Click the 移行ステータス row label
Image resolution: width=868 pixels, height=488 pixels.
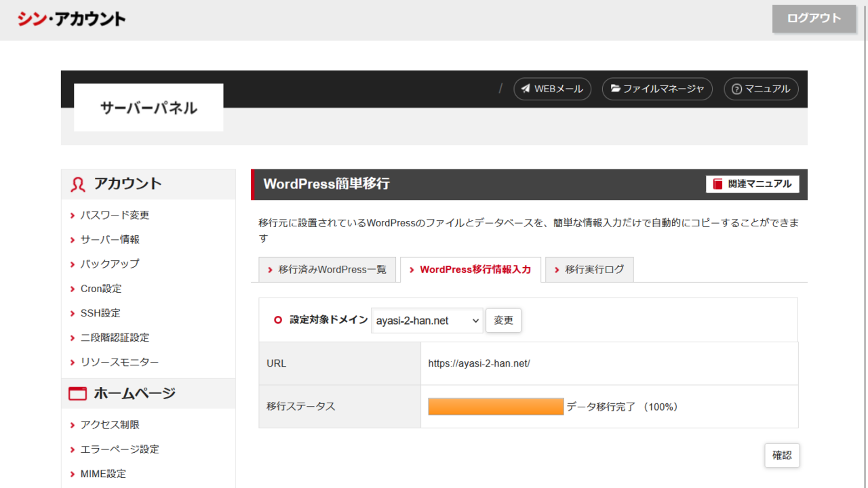[x=301, y=407]
